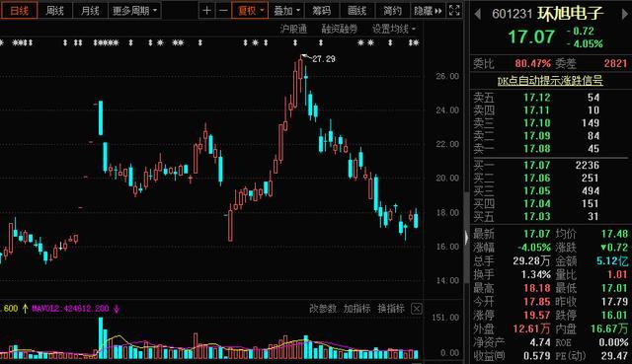
Task: Click the -4.05% change in header
Action: tap(585, 43)
